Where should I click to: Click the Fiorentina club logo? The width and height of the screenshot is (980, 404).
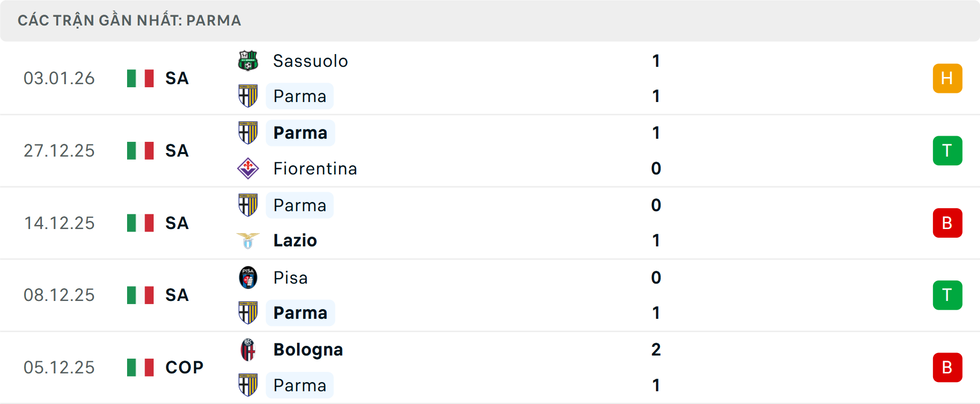click(248, 168)
